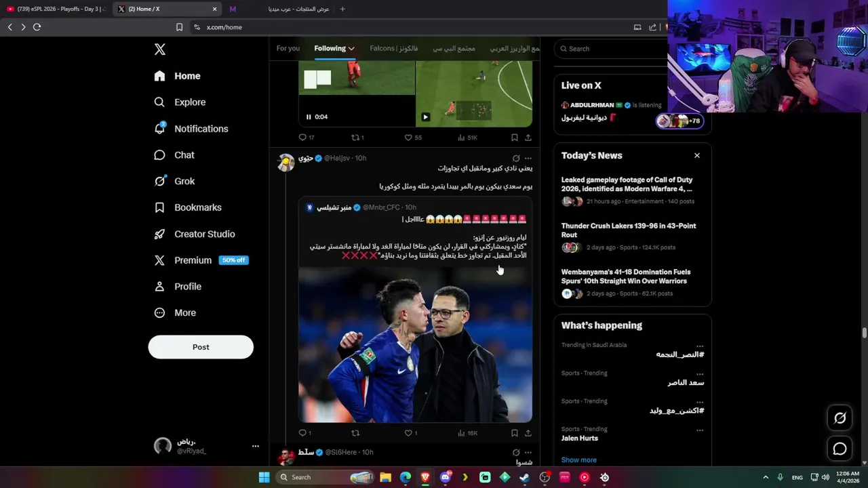
Task: Click the Post button
Action: (x=201, y=347)
